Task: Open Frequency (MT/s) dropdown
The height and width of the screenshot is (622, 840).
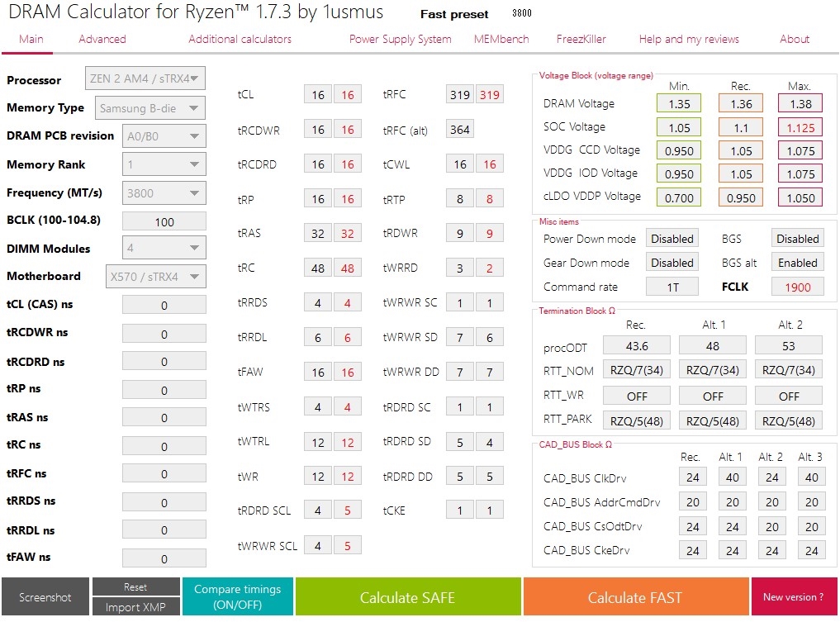Action: point(164,192)
